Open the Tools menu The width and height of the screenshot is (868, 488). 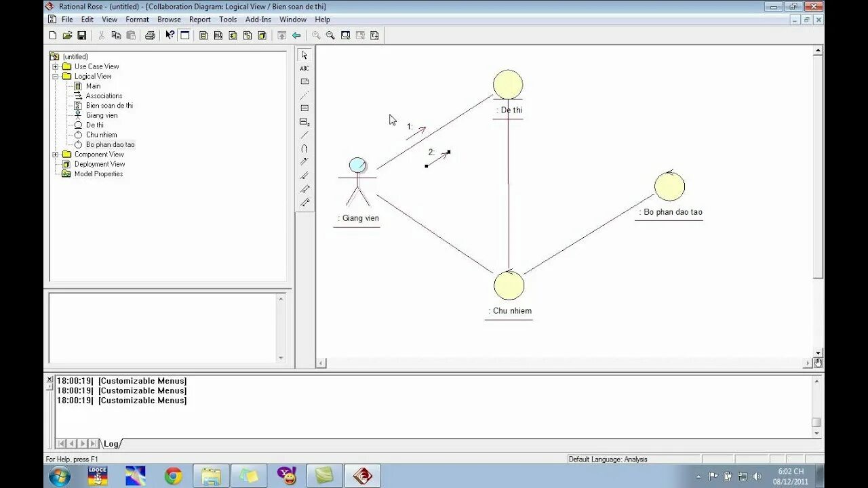point(228,20)
